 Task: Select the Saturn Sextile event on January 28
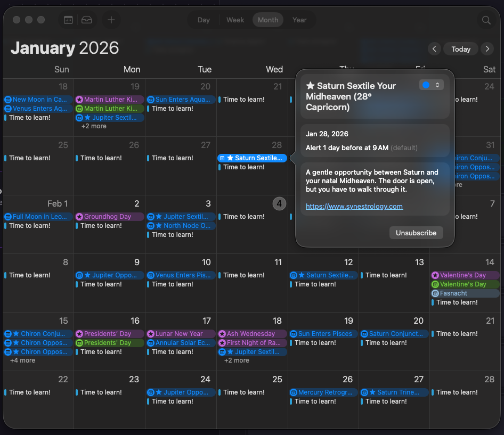click(251, 158)
